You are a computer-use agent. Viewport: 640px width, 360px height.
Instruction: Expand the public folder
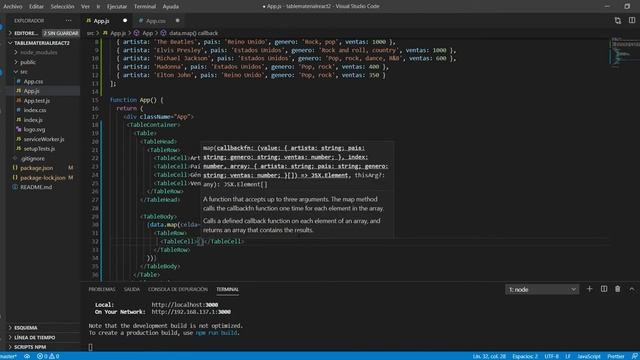click(28, 62)
